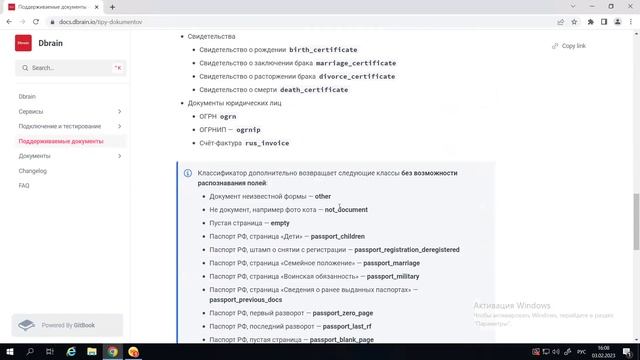640x360 pixels.
Task: Bookmark this page with the star icon
Action: click(574, 22)
